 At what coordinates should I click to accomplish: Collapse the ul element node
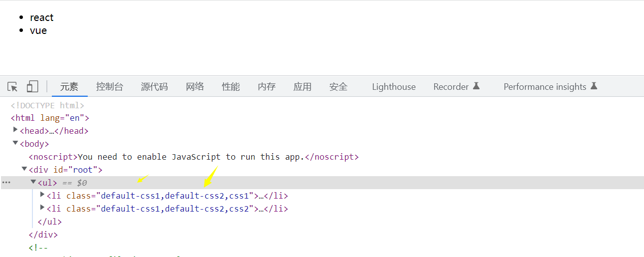33,182
